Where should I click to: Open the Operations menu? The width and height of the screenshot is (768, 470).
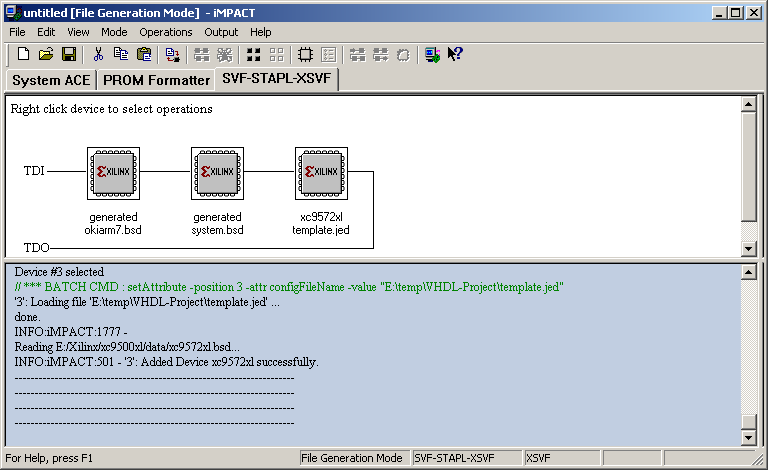click(x=166, y=32)
